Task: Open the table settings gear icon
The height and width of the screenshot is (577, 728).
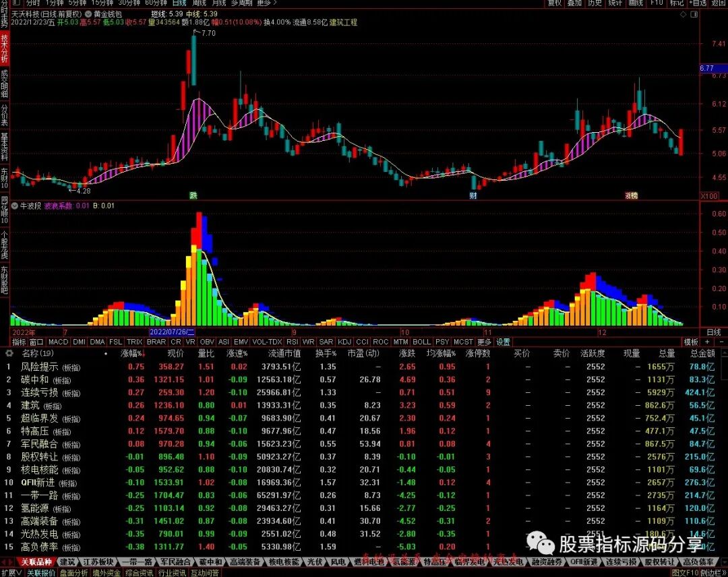Action: coord(9,353)
